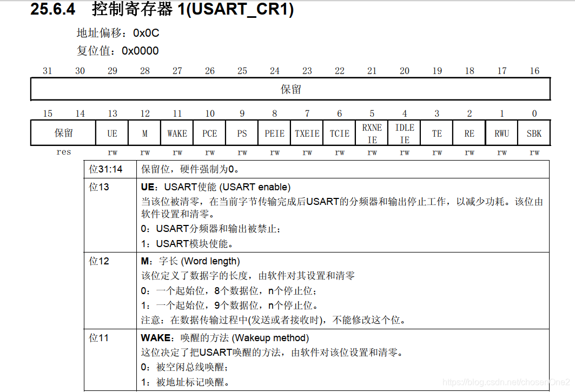This screenshot has width=575, height=392.
Task: Click the line describing 9个数据位
Action: tap(229, 305)
